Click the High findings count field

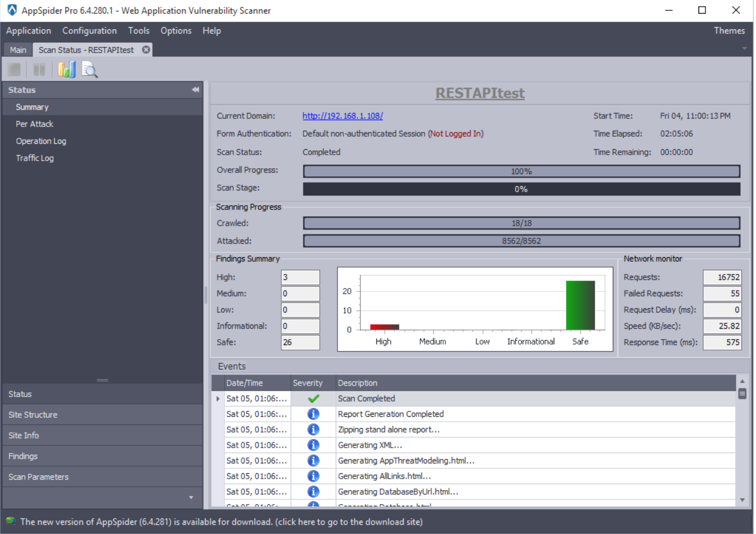click(x=300, y=277)
